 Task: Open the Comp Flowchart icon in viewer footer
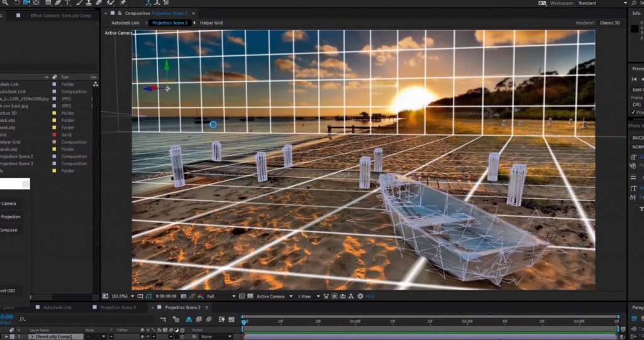tap(351, 296)
